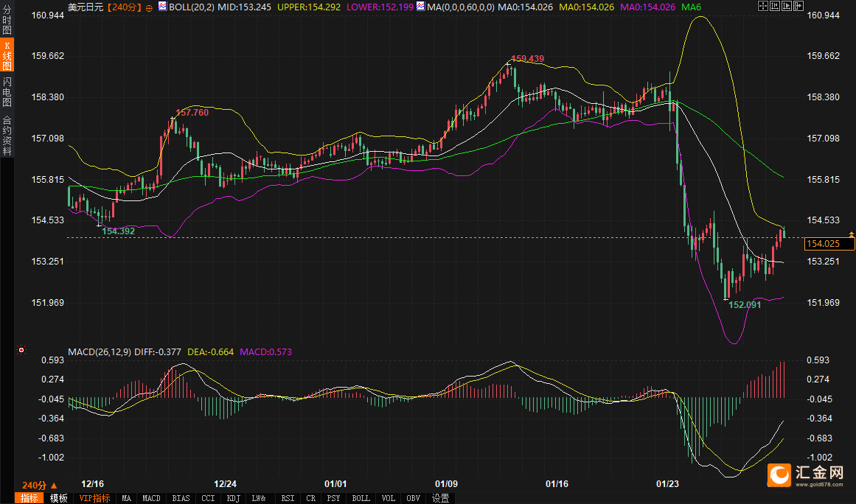Click the orange arrow beside price 154.025
Viewport: 856px width, 504px height.
tap(851, 234)
